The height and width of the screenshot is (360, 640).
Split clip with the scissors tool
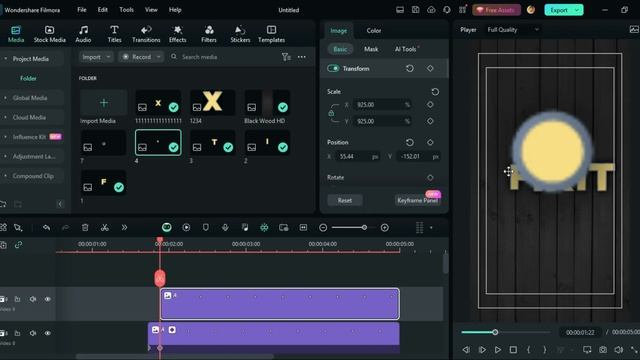[104, 227]
